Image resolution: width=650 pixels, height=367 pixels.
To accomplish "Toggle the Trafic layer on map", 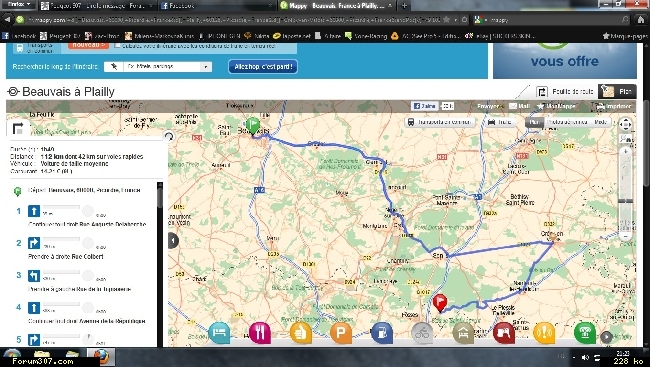I will coord(500,122).
